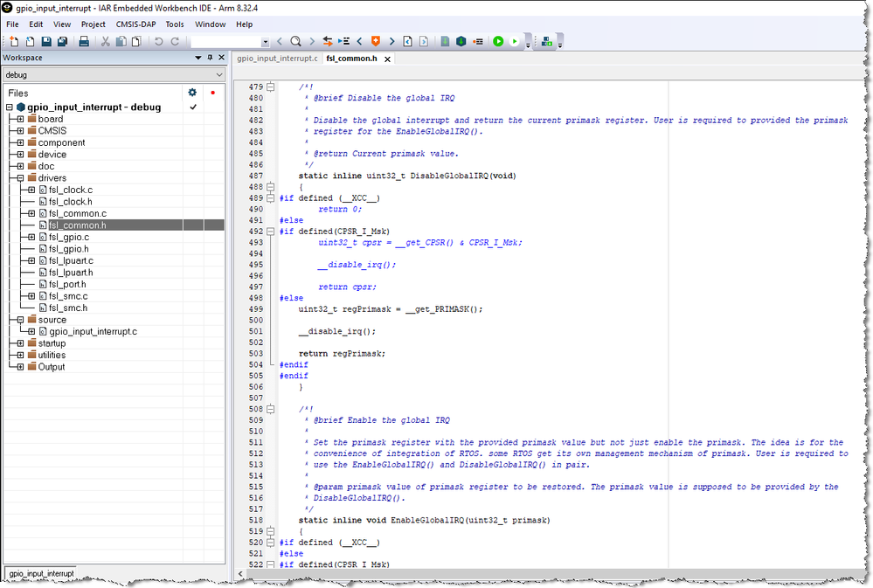
Task: Collapse code fold at line 508
Action: pyautogui.click(x=271, y=409)
